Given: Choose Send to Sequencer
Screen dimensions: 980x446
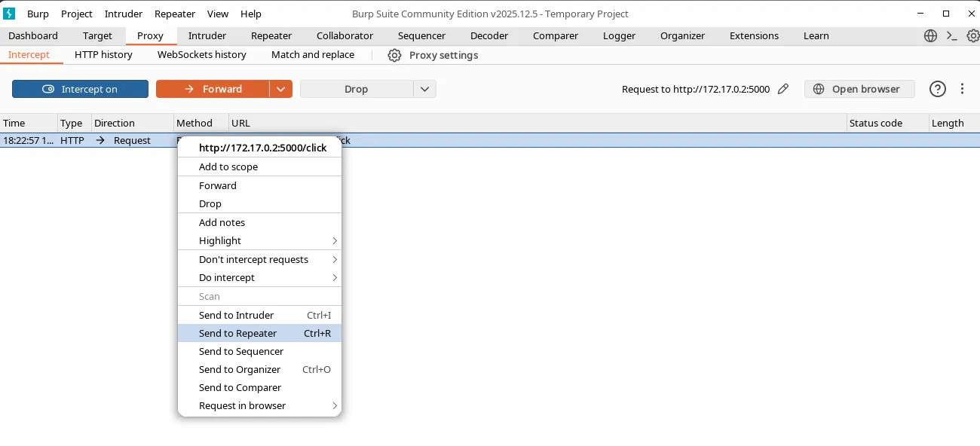Looking at the screenshot, I should [x=259, y=351].
